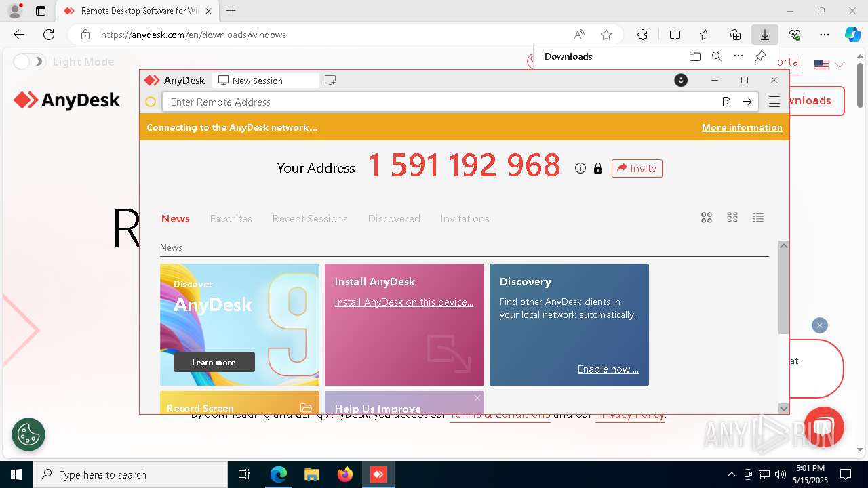This screenshot has width=868, height=488.
Task: Click Task View taskbar icon
Action: pos(244,474)
